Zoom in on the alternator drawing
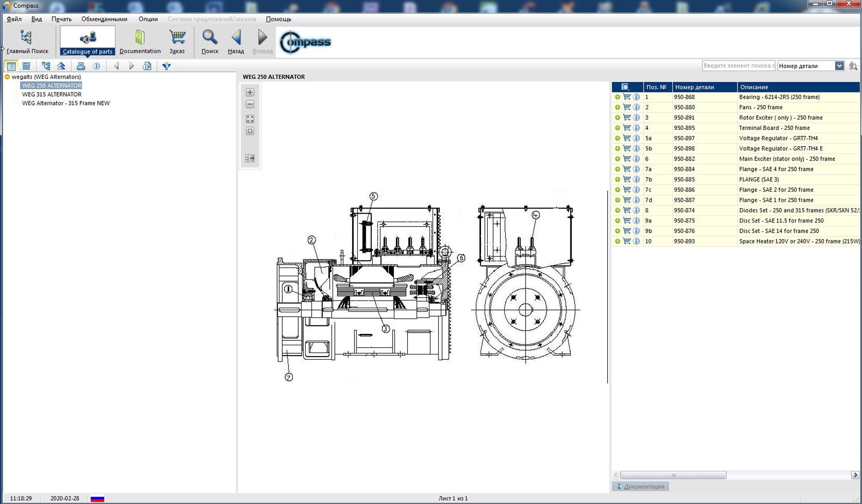 250,92
